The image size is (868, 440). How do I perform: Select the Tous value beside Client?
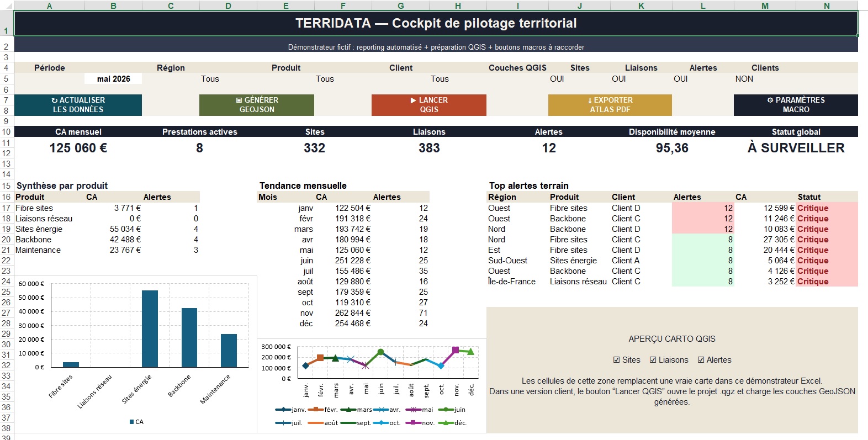[x=440, y=79]
